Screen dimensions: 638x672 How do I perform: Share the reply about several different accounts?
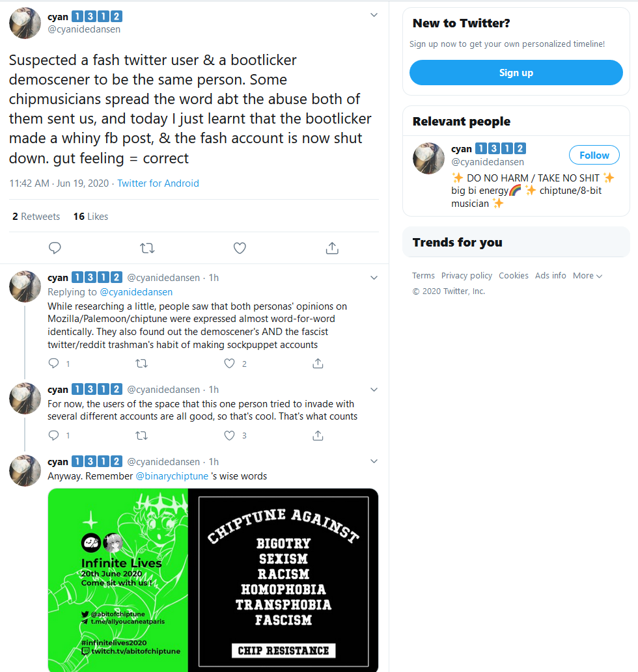[x=318, y=435]
